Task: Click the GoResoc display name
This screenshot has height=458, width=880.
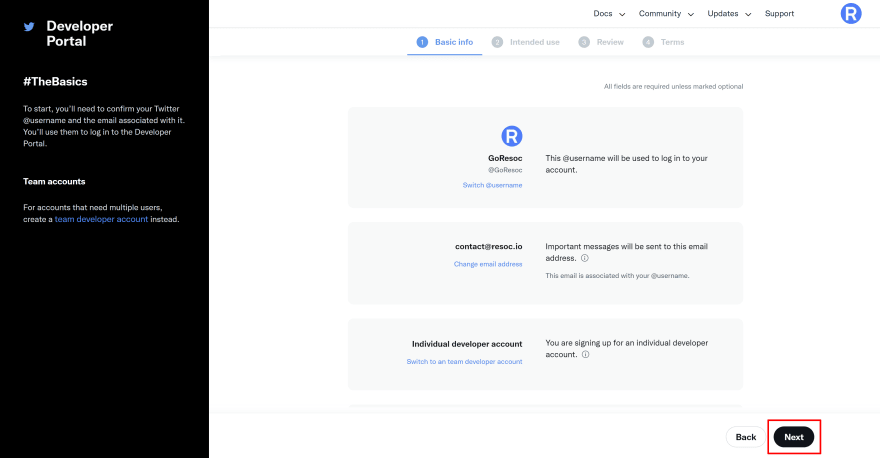Action: pos(505,158)
